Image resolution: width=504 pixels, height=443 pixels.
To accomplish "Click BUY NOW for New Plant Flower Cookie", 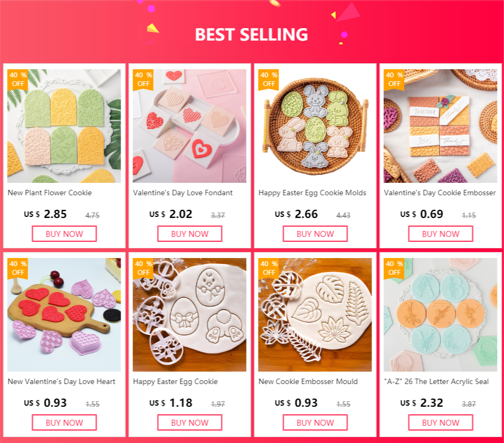I will (x=64, y=234).
